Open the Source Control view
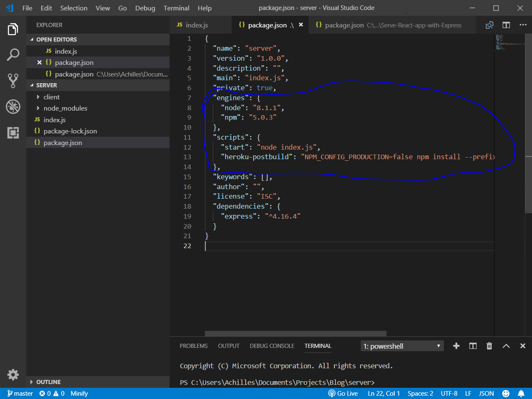This screenshot has height=399, width=532. pos(13,81)
